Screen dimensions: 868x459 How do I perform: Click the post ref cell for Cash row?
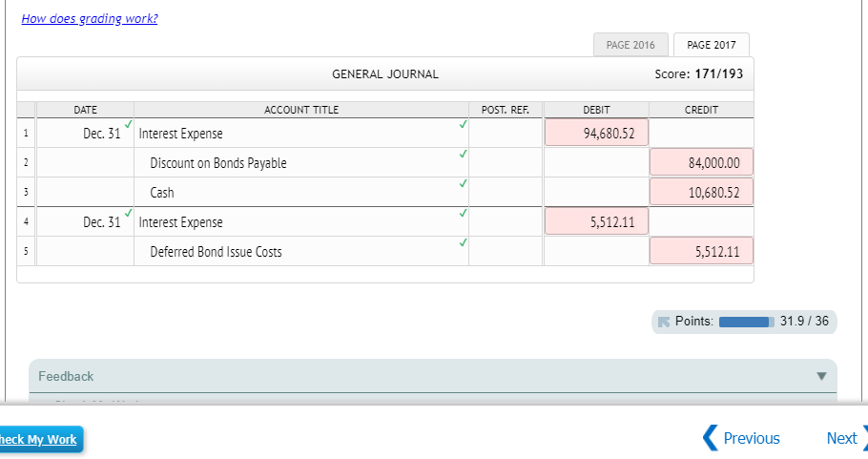[506, 192]
